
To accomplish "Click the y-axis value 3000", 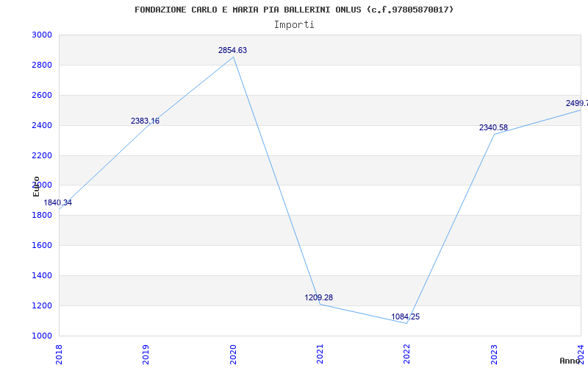I will [42, 35].
